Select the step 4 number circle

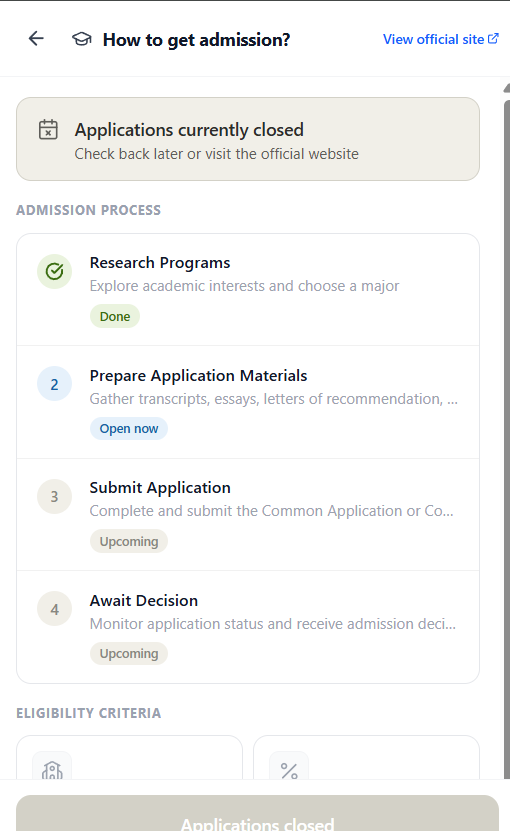click(x=55, y=609)
